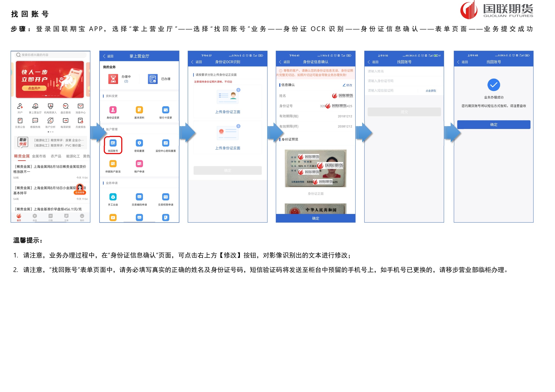Click 确定 on the 业务办理成功 screen
The image size is (555, 392).
494,125
